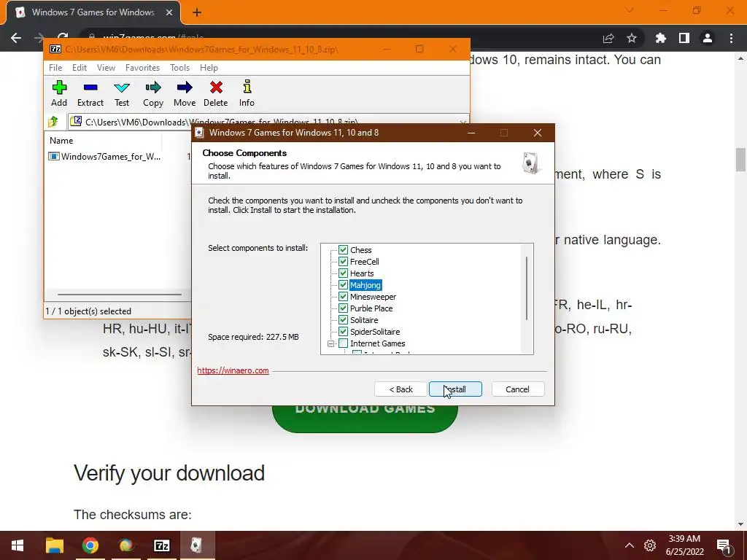Open 7-Zip File menu

pyautogui.click(x=55, y=68)
